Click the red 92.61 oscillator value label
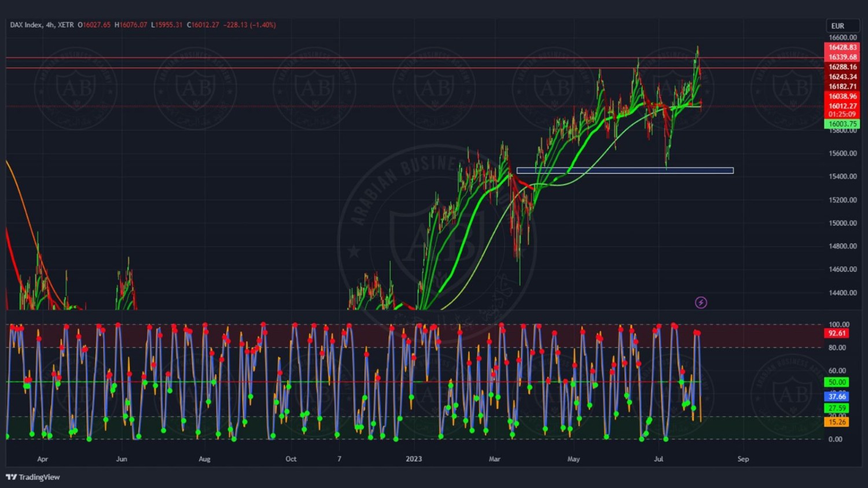The image size is (868, 488). [837, 334]
